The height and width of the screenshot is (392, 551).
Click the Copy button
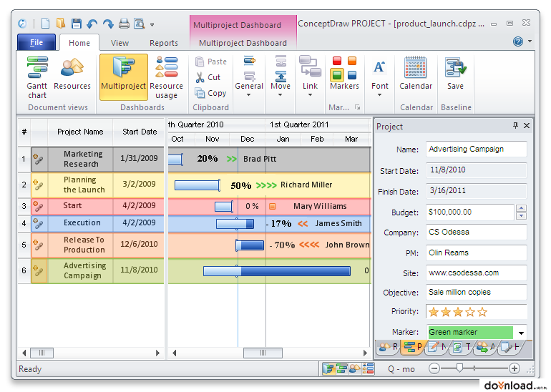[211, 93]
